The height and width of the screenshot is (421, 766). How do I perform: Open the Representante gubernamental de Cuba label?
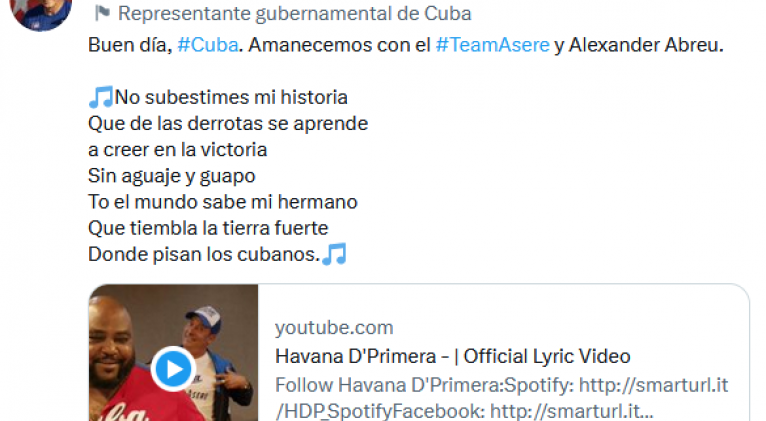[x=295, y=14]
